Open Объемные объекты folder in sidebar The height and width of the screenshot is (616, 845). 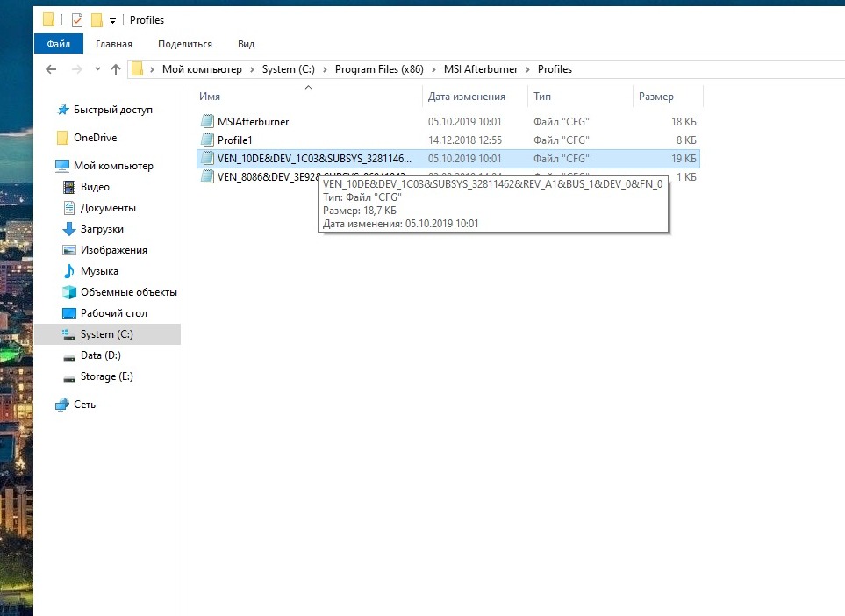[x=129, y=291]
